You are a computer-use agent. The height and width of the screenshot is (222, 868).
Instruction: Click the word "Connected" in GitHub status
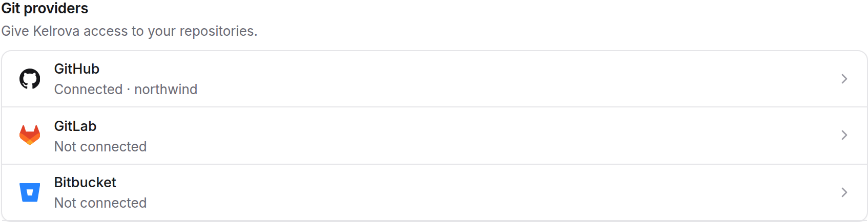(x=88, y=90)
